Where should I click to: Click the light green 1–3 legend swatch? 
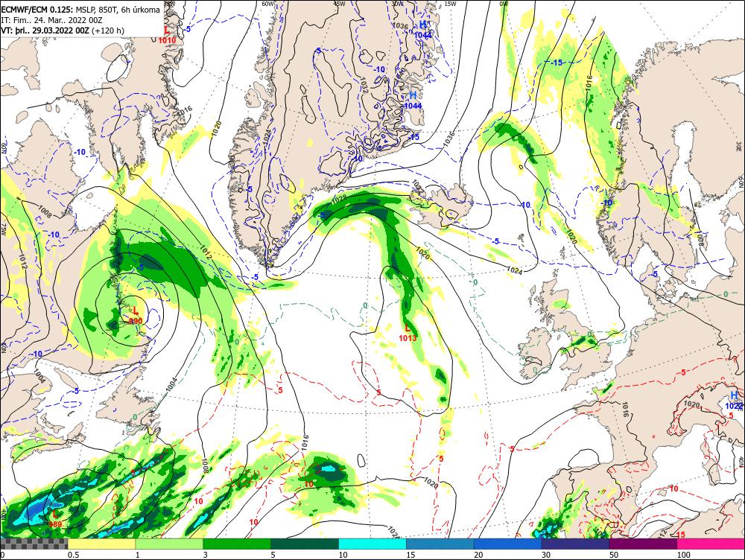(x=169, y=544)
